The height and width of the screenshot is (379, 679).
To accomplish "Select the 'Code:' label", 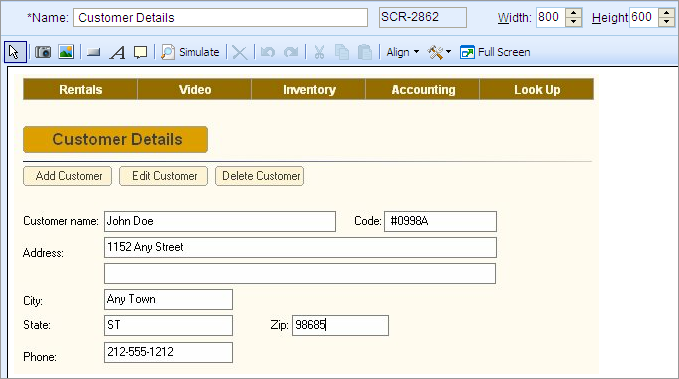I will click(368, 221).
